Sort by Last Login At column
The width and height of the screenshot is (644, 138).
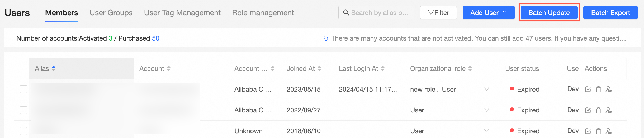[x=383, y=68]
